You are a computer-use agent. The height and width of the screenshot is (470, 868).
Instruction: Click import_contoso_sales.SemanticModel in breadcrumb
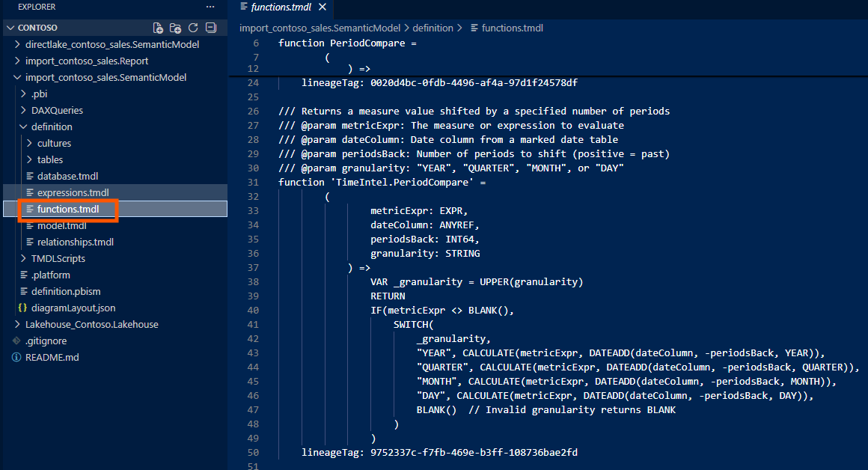click(x=320, y=28)
